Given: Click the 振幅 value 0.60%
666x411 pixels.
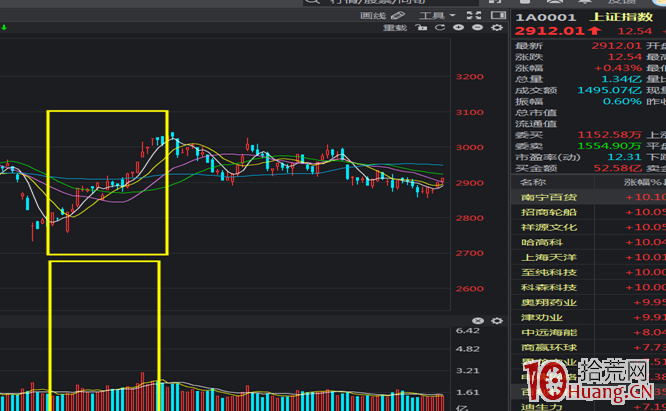Looking at the screenshot, I should 622,101.
